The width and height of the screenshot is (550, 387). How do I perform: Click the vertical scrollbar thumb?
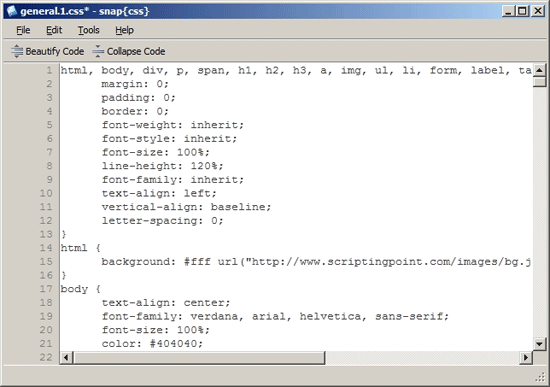coord(539,82)
